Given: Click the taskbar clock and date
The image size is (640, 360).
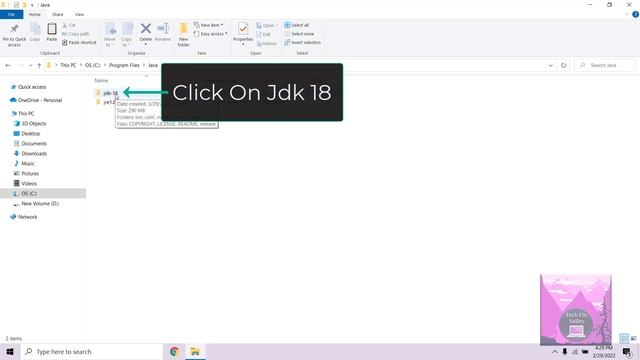Looking at the screenshot, I should click(x=604, y=352).
